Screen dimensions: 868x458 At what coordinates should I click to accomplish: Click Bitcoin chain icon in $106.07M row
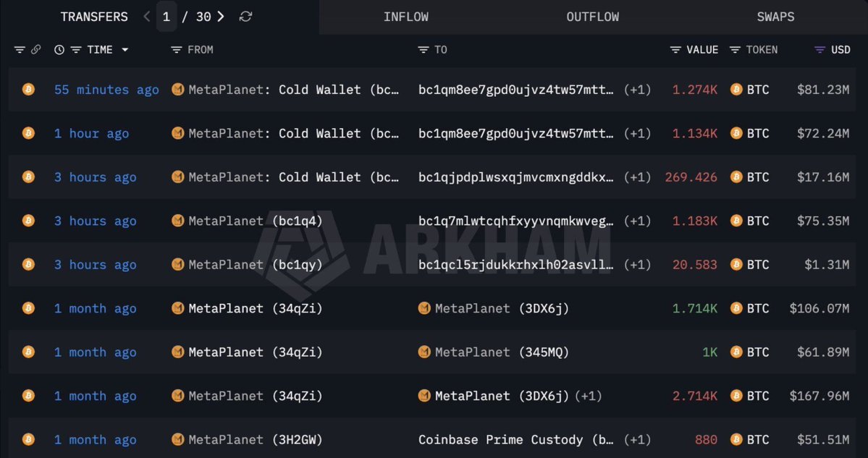point(28,308)
